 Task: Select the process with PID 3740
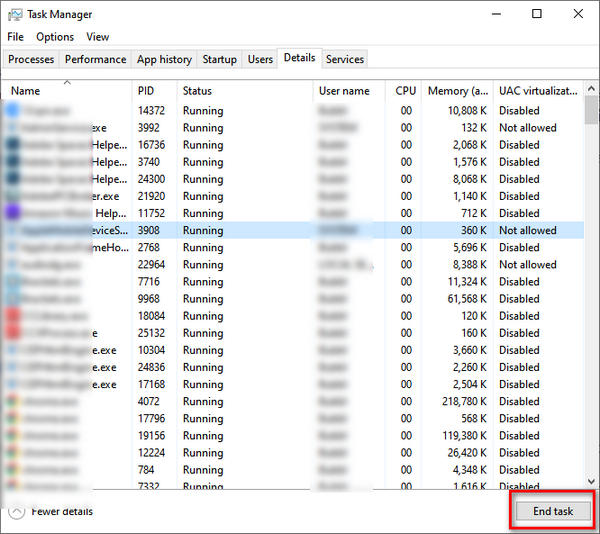tap(293, 162)
